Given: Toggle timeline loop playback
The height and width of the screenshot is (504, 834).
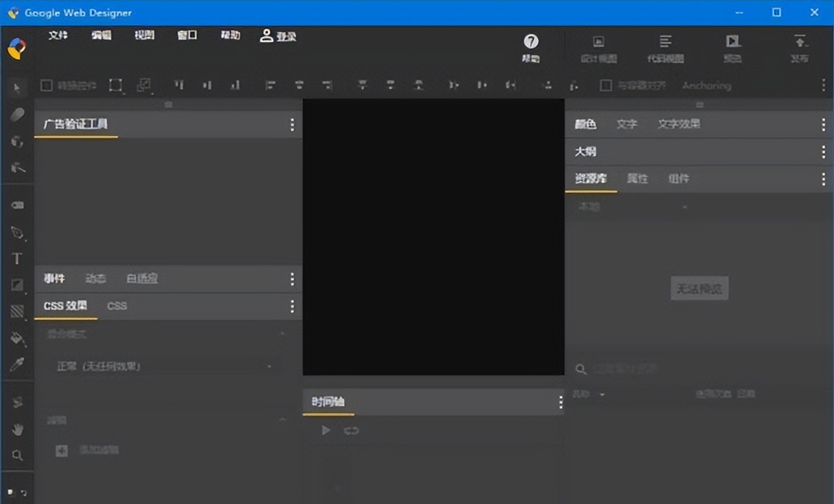Looking at the screenshot, I should (x=351, y=431).
